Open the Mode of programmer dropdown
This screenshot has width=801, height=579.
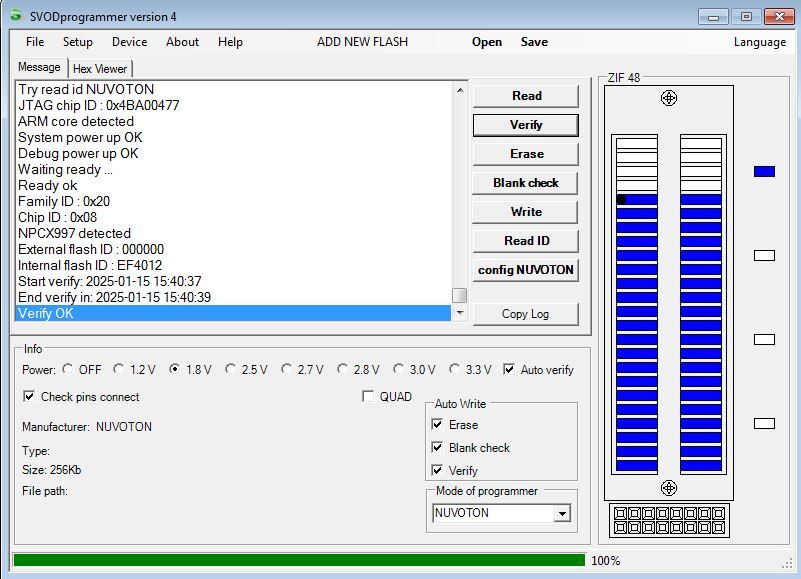(561, 513)
